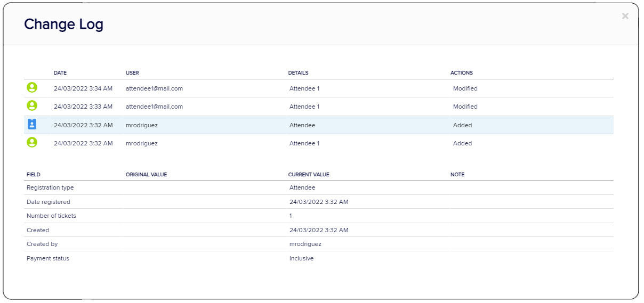
Task: Click the Change Log title
Action: pyautogui.click(x=63, y=24)
